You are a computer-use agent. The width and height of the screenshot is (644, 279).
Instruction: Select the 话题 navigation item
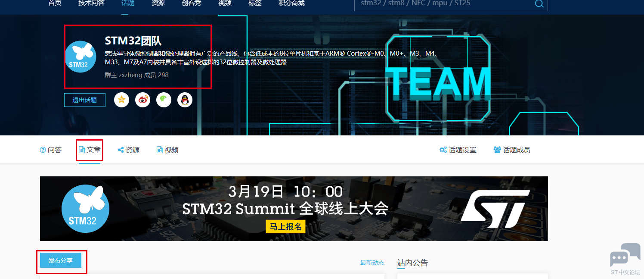click(128, 3)
